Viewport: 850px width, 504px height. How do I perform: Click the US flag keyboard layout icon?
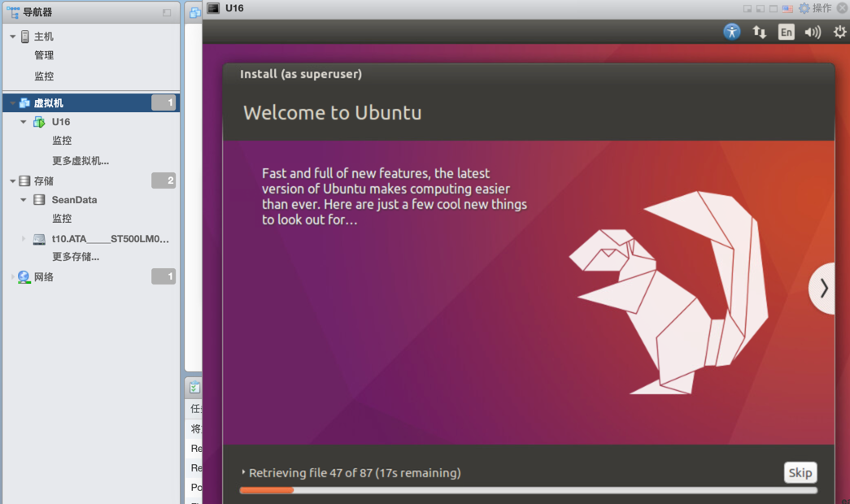787,9
